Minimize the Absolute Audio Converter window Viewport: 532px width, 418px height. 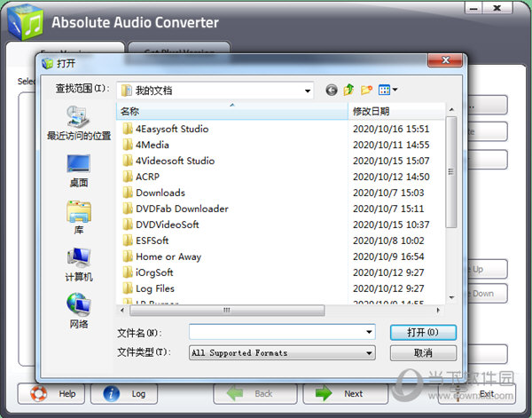[x=473, y=8]
